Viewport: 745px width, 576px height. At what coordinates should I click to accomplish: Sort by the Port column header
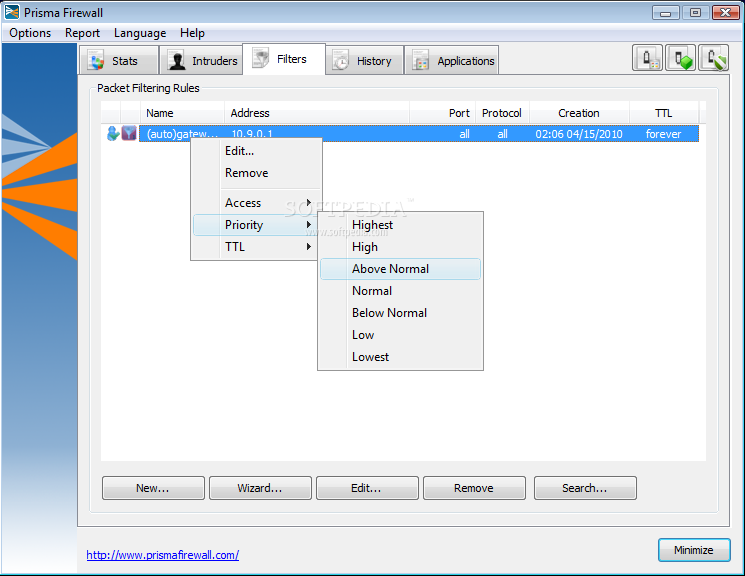click(x=442, y=113)
